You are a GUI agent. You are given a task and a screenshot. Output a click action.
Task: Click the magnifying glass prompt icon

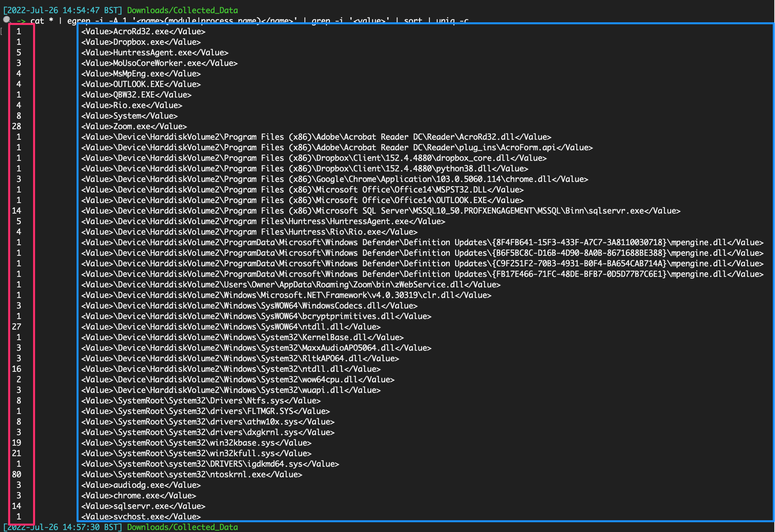coord(7,20)
